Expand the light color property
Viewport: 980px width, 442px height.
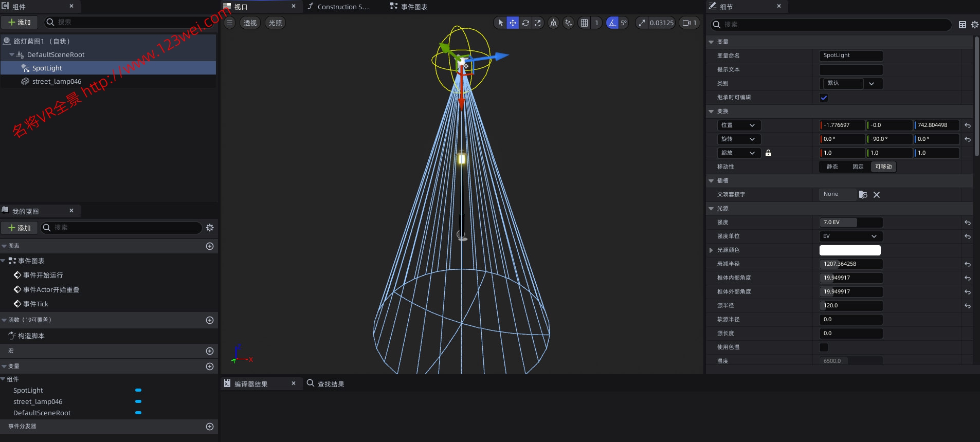[x=711, y=250]
